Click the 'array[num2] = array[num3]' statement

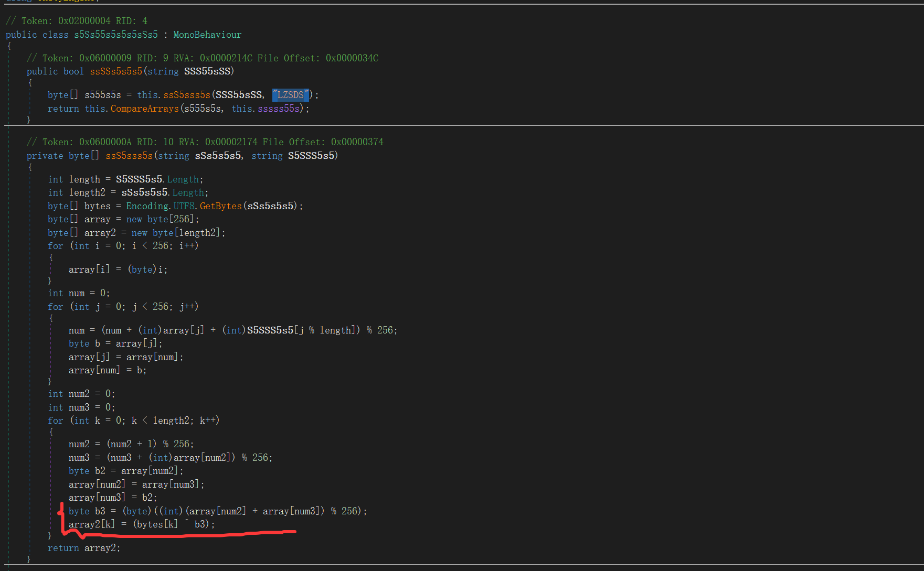pos(136,484)
